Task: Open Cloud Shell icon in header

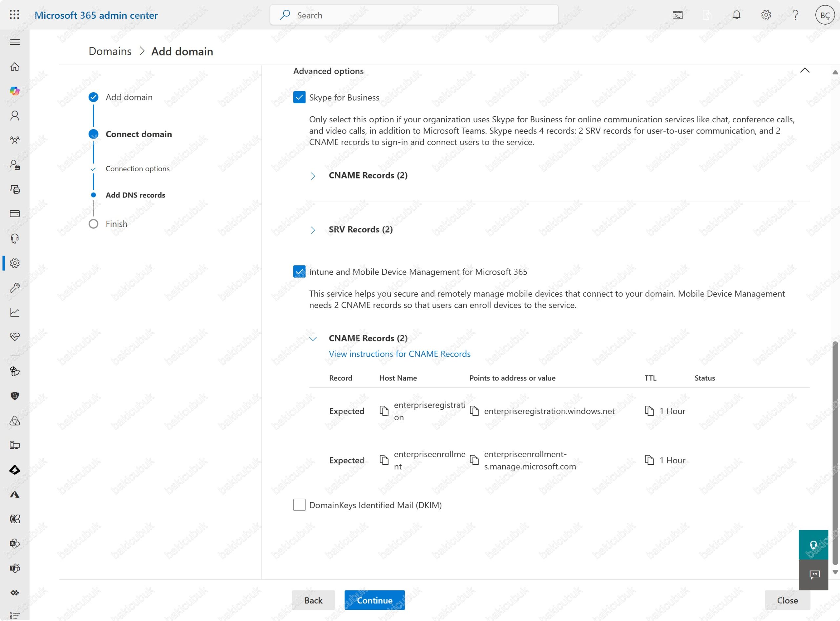Action: [677, 15]
